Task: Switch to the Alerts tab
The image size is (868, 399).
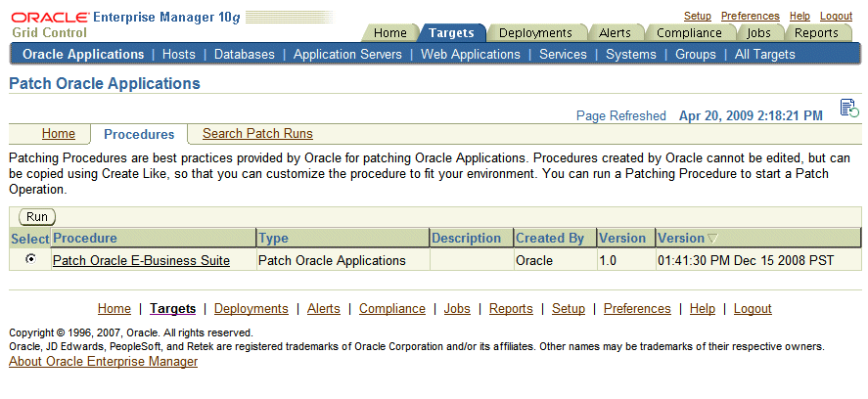Action: pos(615,33)
